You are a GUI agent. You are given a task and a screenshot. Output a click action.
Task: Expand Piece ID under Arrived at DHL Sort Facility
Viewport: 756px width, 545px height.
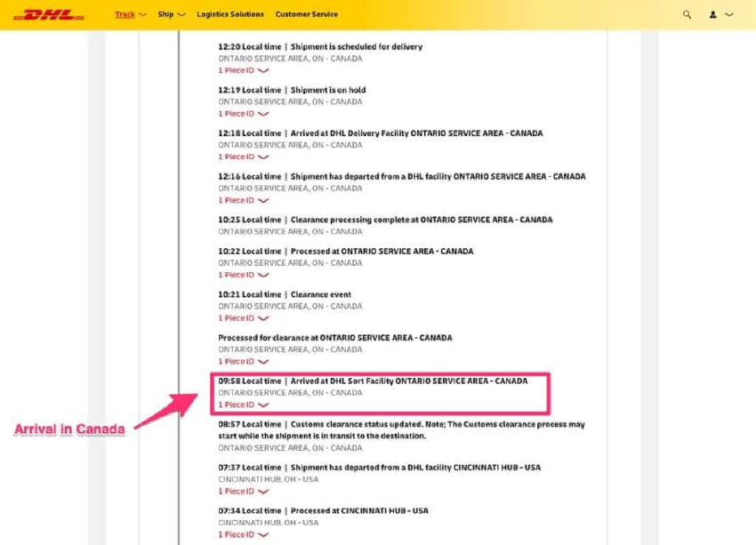[x=243, y=405]
